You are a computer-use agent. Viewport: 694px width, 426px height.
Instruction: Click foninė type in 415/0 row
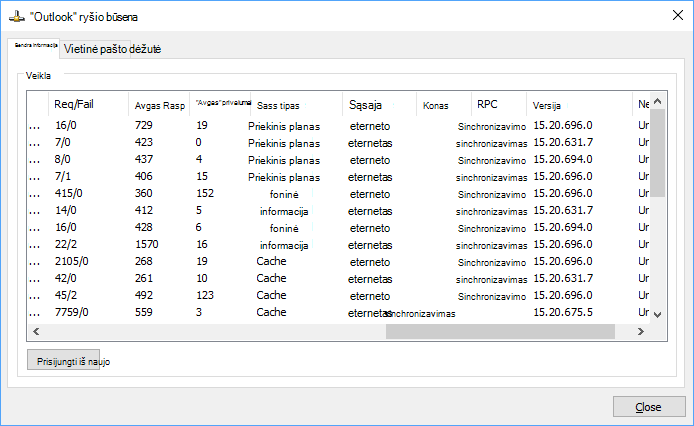point(284,194)
